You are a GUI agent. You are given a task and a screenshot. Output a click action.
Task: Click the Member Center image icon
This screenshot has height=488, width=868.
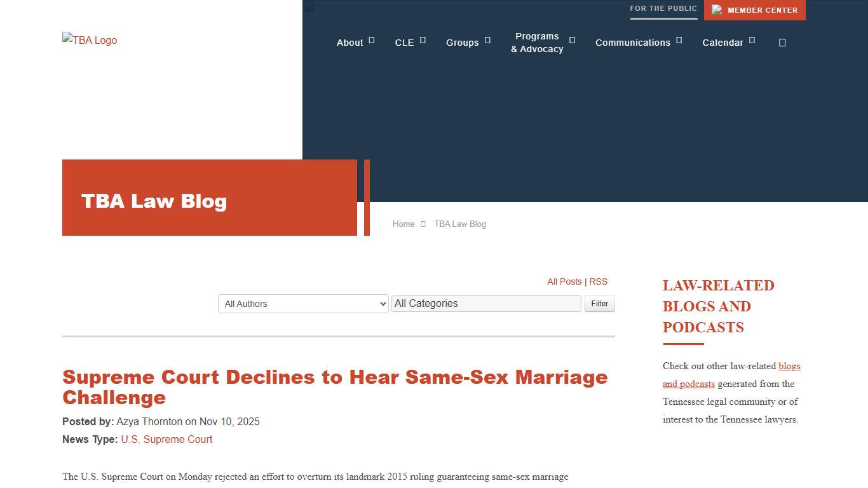[x=717, y=10]
